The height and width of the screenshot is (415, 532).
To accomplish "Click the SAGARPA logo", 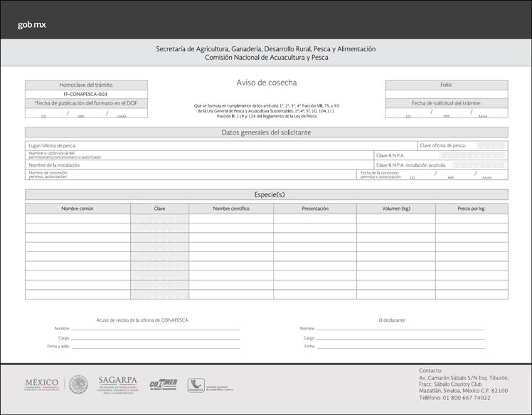I will 118,385.
